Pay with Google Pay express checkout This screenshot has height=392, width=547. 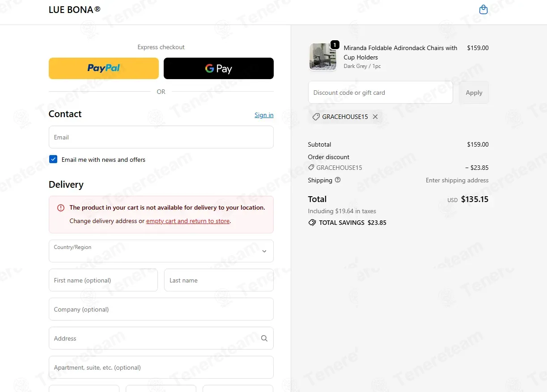(x=219, y=68)
